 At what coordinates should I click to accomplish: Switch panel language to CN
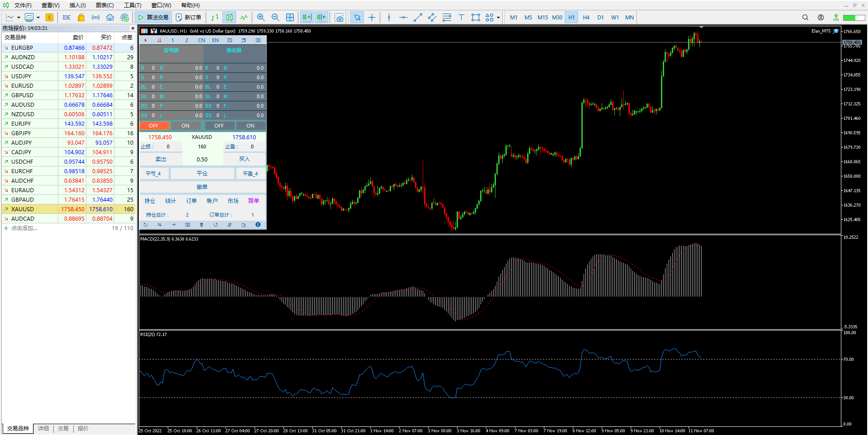tap(202, 40)
